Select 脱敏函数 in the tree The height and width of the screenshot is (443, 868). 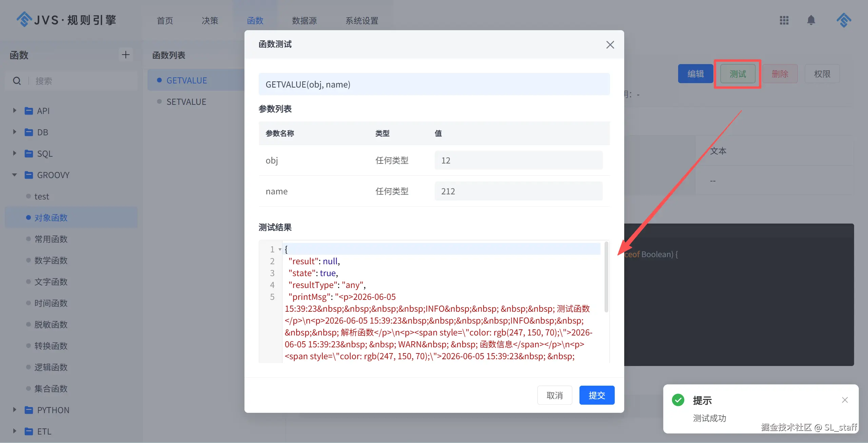click(x=51, y=325)
